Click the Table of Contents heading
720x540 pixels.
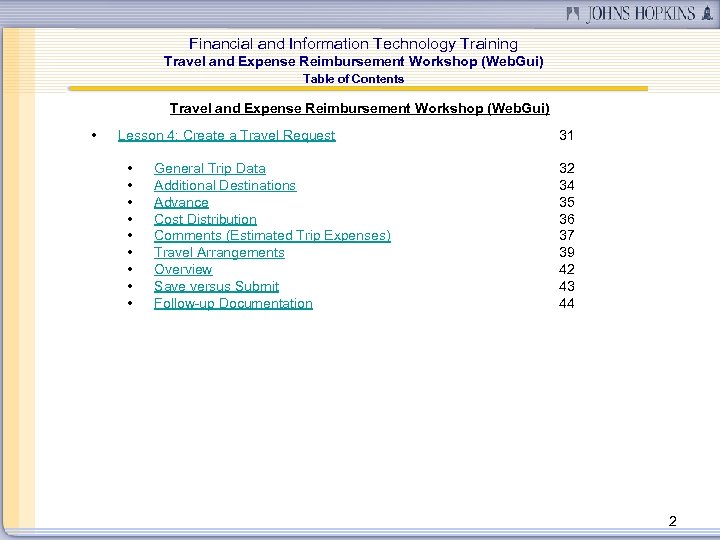353,79
